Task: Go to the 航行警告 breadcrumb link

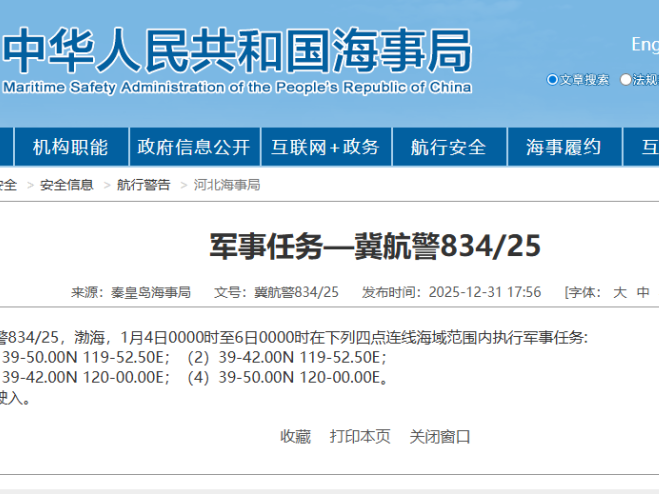Action: 143,185
